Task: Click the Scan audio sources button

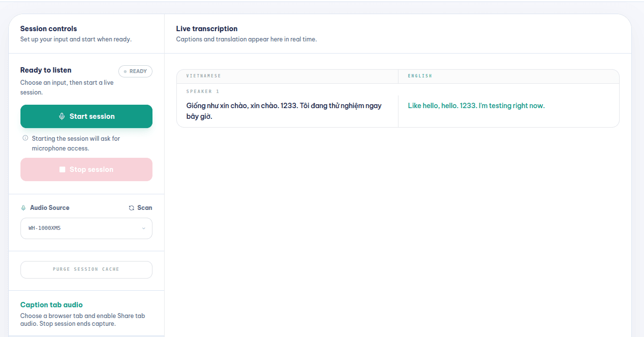Action: click(140, 207)
